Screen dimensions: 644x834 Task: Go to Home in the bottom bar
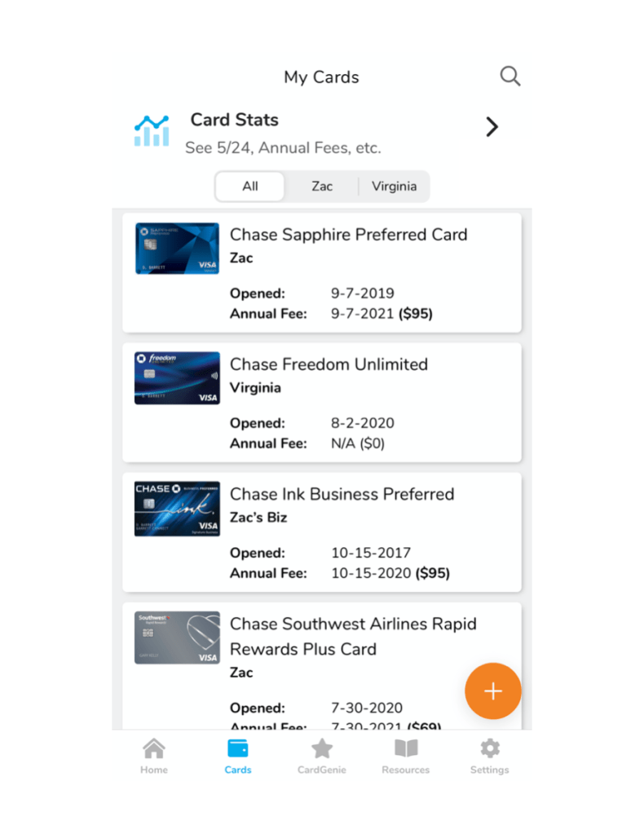pos(153,756)
